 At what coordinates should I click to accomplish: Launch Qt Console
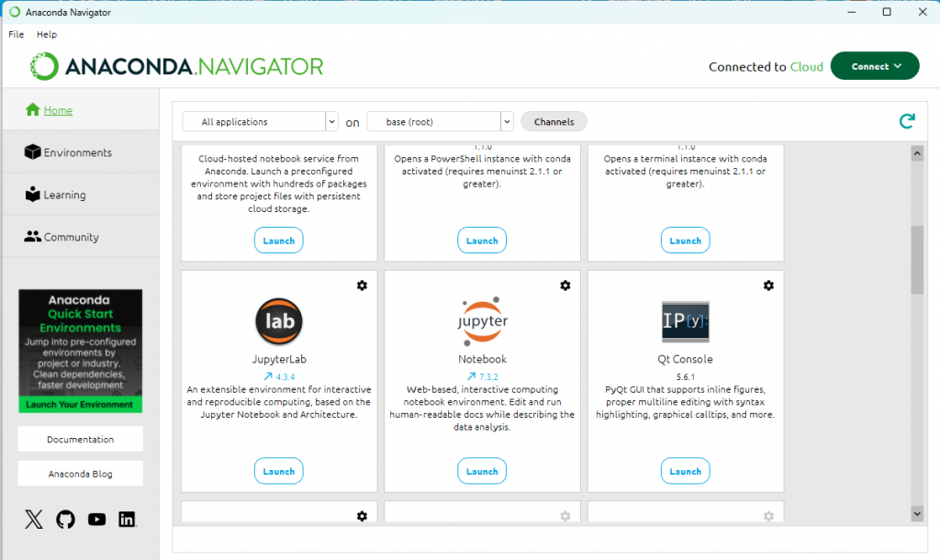tap(685, 471)
